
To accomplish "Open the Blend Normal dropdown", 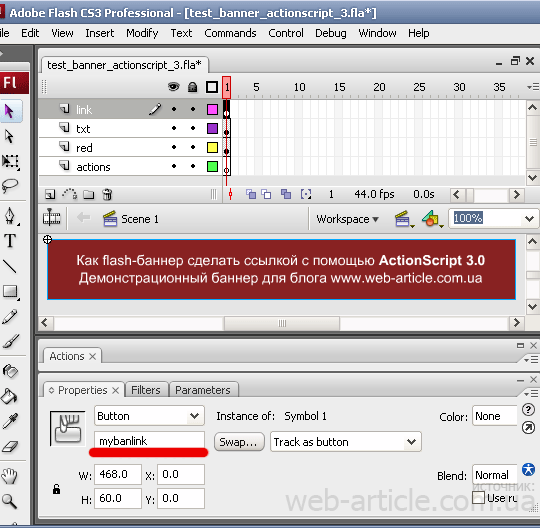I will point(495,475).
